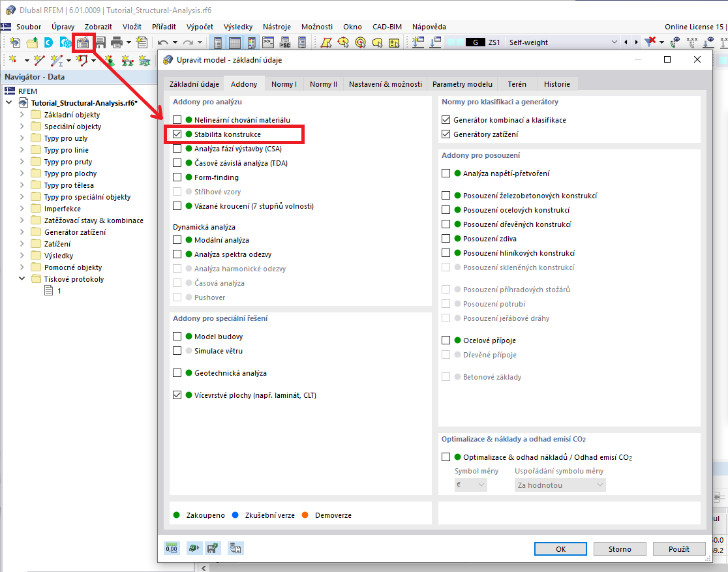Collapse the Tiskové protokoly folder
Screen dimensions: 728x572
(x=22, y=278)
